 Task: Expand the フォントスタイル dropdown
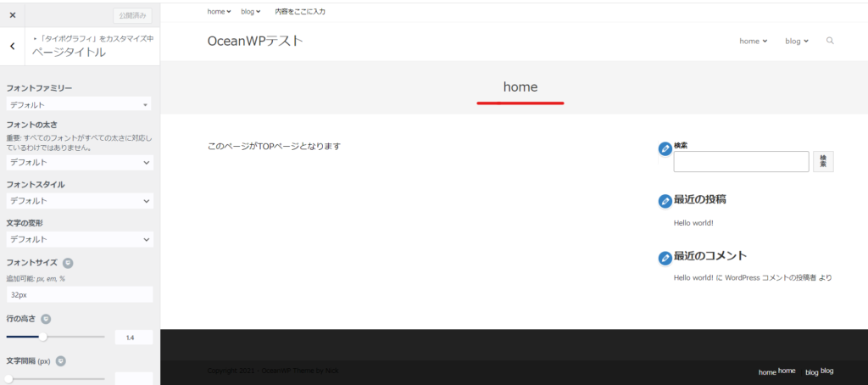click(x=81, y=200)
